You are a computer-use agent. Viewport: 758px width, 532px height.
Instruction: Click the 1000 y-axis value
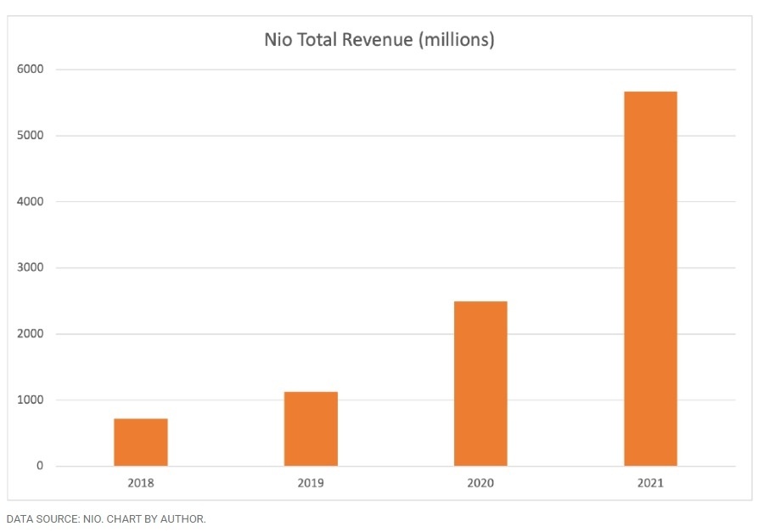coord(30,400)
